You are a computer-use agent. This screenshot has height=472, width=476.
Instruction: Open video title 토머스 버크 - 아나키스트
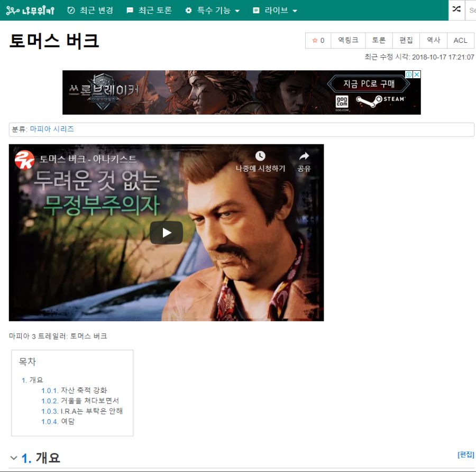[88, 159]
